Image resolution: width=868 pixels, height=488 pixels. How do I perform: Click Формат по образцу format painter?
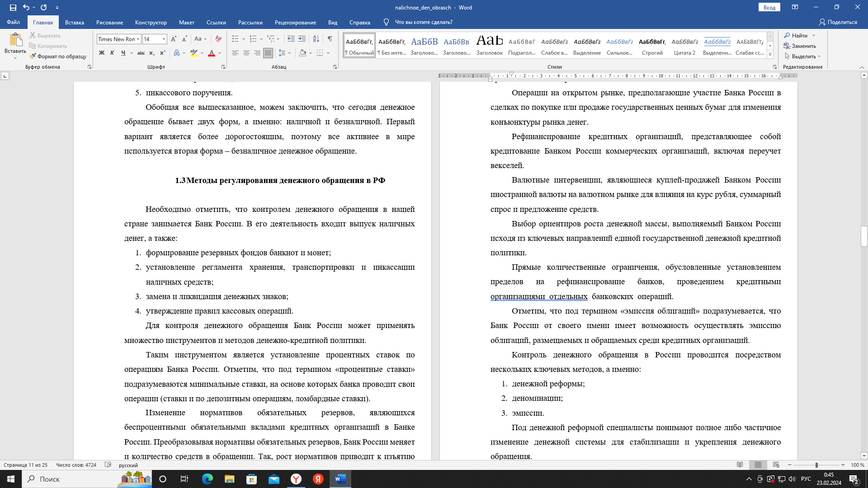(x=58, y=56)
